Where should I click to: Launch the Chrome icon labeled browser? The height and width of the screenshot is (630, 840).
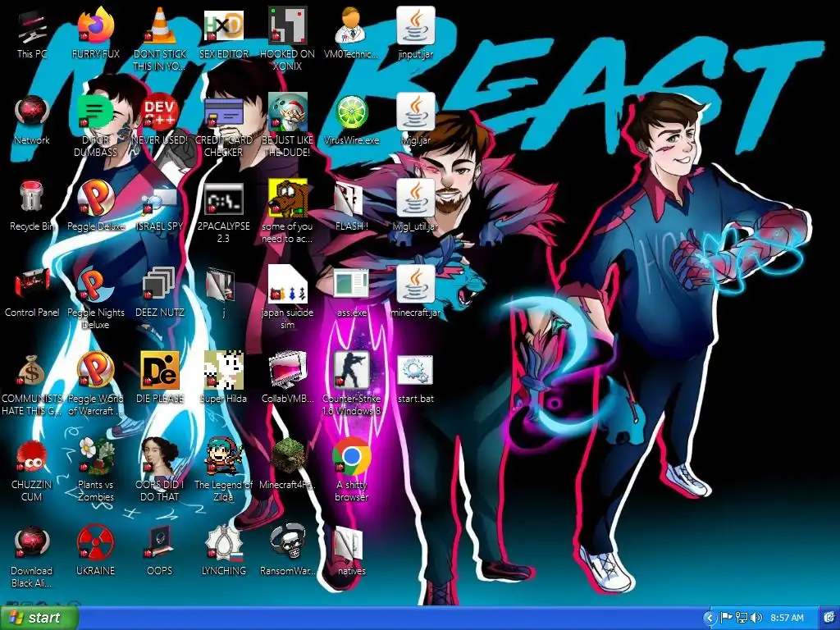pos(351,456)
